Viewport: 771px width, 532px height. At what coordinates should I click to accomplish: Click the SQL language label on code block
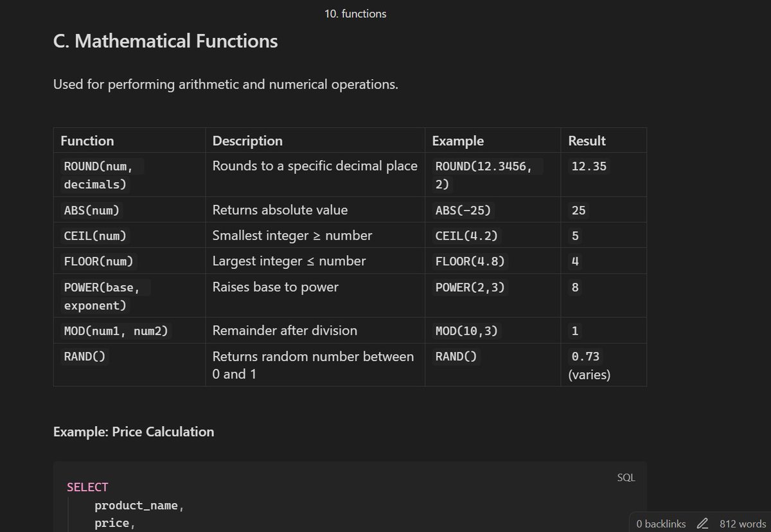tap(625, 477)
